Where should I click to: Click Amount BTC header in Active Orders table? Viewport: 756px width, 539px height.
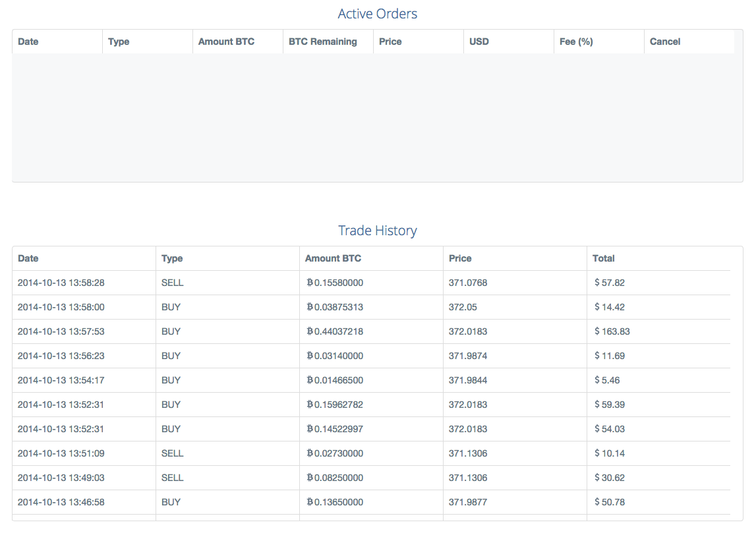click(226, 42)
